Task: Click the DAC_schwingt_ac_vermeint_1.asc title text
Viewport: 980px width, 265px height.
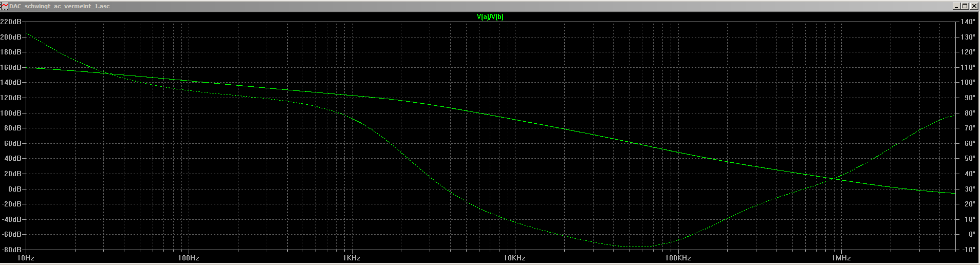Action: point(60,6)
